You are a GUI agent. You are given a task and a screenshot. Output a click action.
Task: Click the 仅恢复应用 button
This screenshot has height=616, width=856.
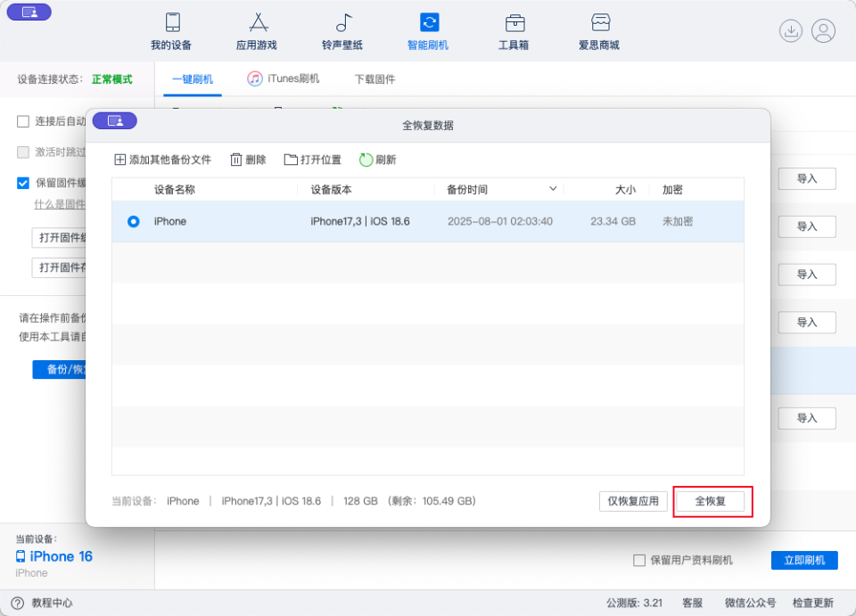click(633, 501)
